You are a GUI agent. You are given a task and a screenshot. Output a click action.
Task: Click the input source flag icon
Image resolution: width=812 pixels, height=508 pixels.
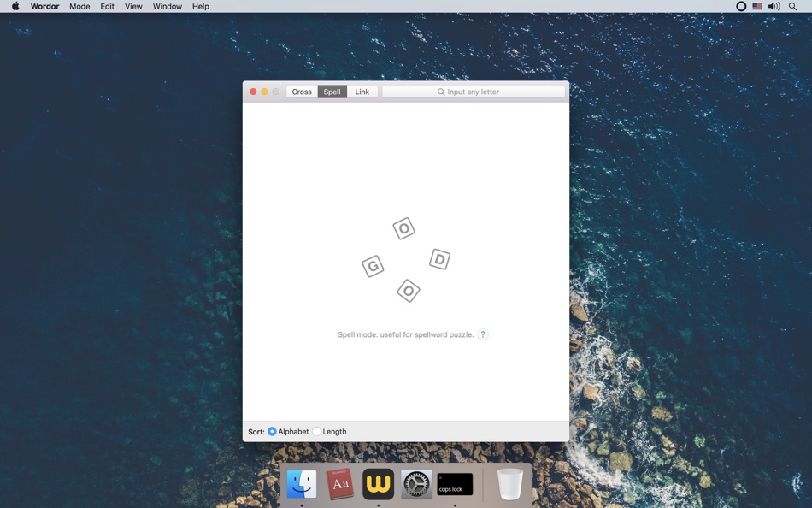click(756, 6)
